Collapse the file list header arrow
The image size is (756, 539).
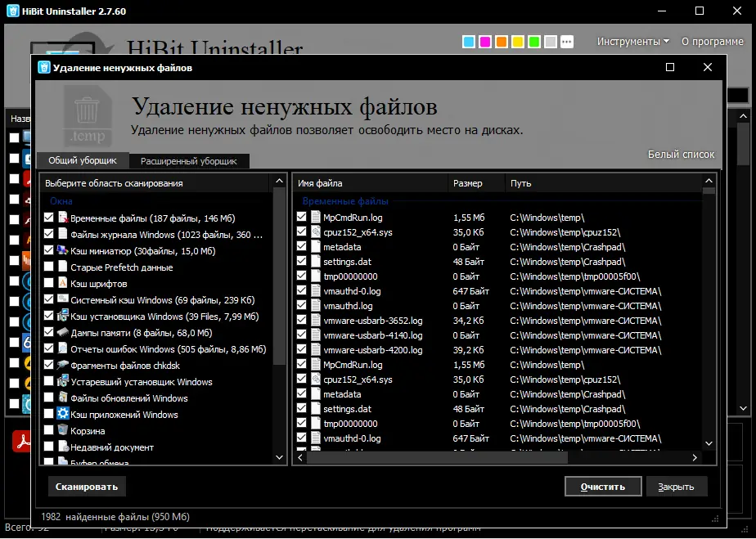[x=709, y=182]
